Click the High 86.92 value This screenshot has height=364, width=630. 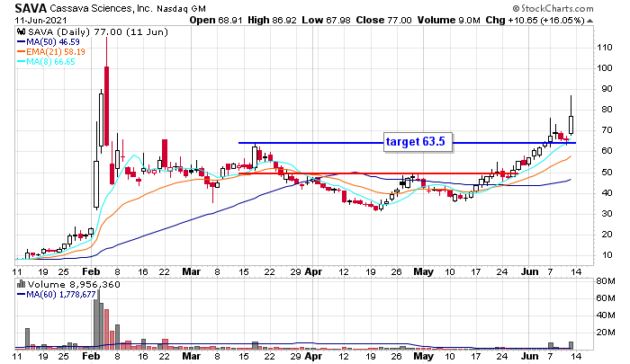pyautogui.click(x=272, y=20)
